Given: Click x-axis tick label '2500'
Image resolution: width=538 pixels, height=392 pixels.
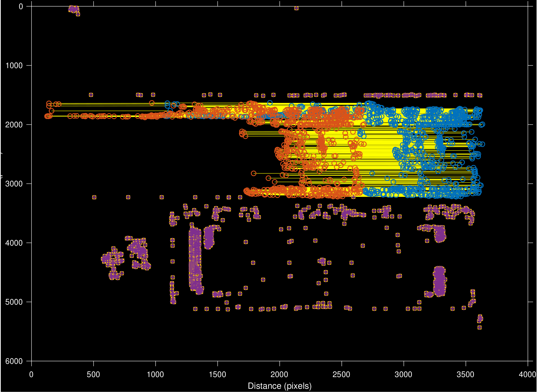Looking at the screenshot, I should point(341,375).
